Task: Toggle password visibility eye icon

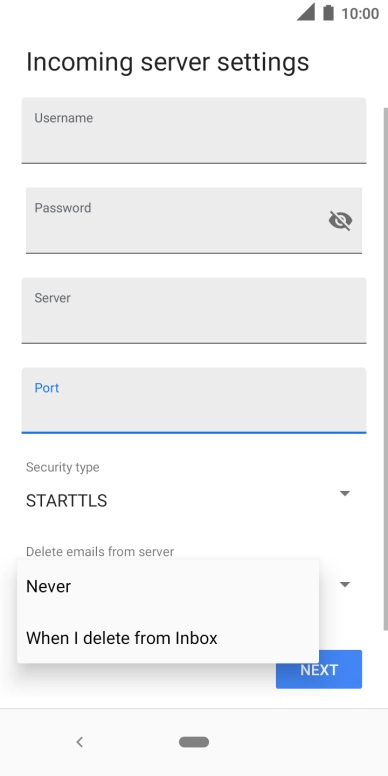Action: [340, 221]
